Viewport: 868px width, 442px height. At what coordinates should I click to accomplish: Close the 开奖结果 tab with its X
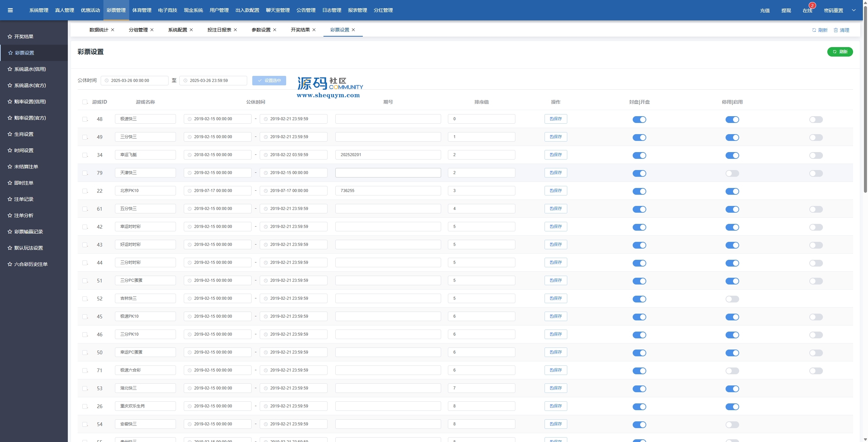[314, 30]
